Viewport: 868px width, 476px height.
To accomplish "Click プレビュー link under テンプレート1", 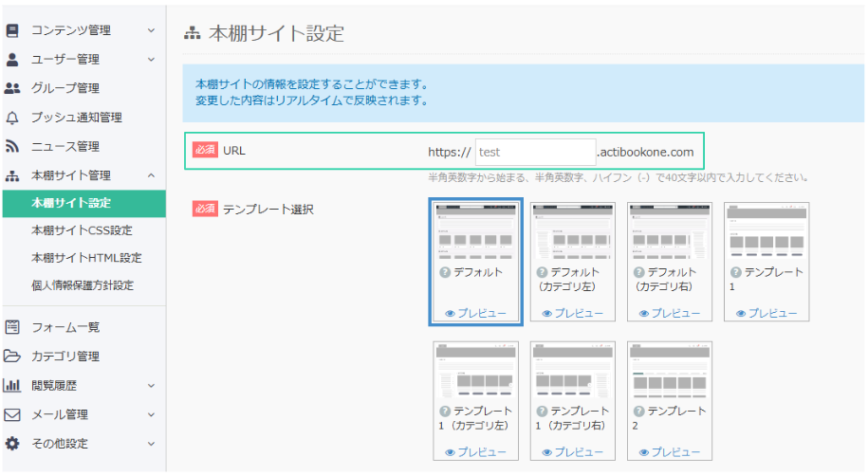I will (x=766, y=313).
